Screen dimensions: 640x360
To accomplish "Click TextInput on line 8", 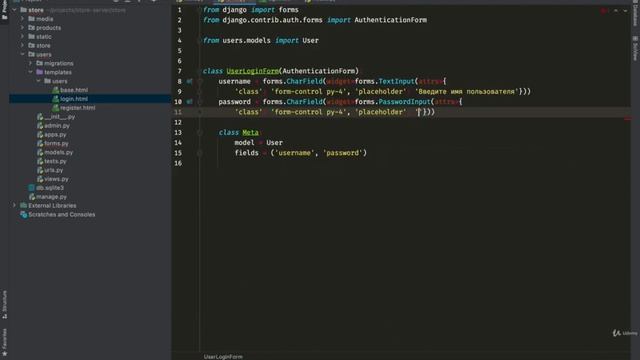I will pyautogui.click(x=396, y=81).
